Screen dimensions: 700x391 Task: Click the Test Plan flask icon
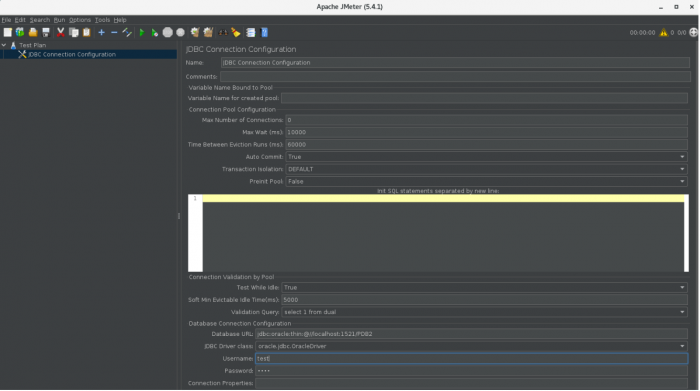point(13,45)
